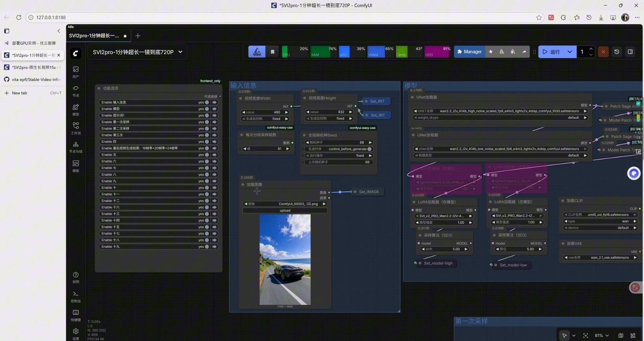Click the Manager button

pyautogui.click(x=469, y=52)
